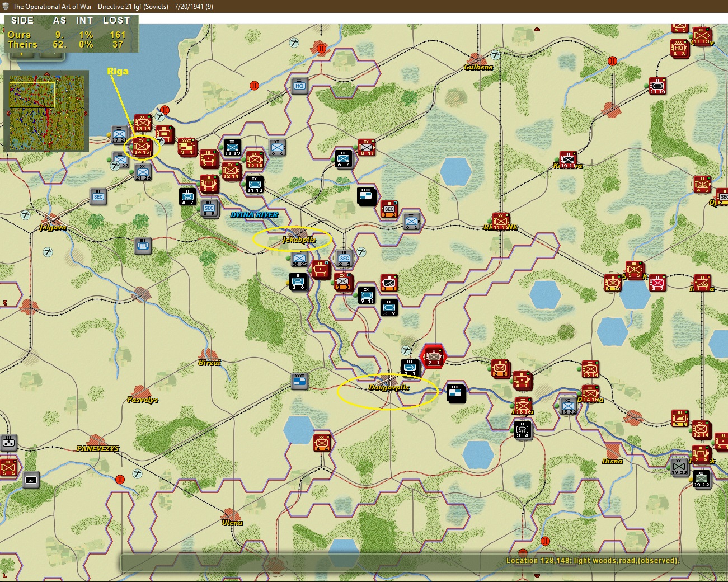The height and width of the screenshot is (582, 728).
Task: Click the "Ours" row in the losses panel
Action: pos(67,35)
